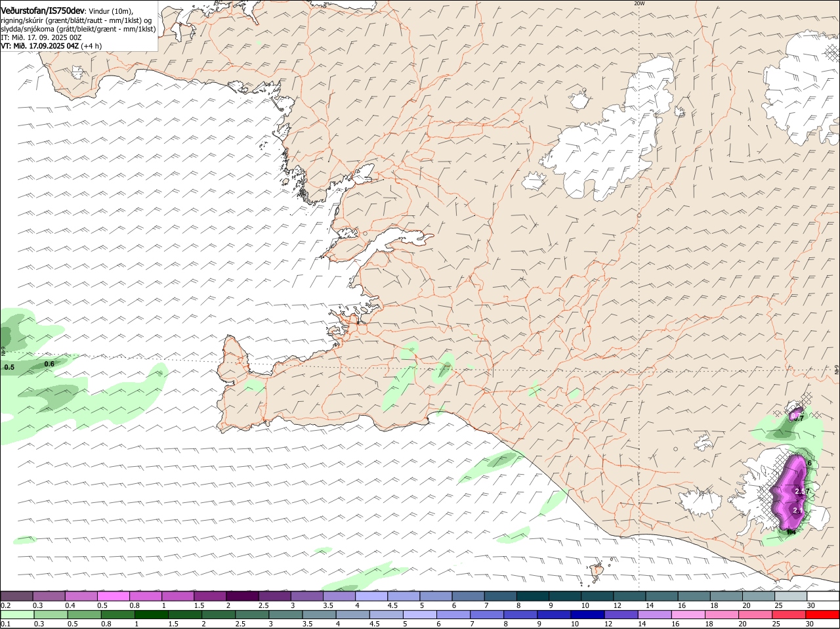The image size is (840, 629).
Task: Select purple-row legend swatch labeled 0.4
Action: (x=81, y=596)
